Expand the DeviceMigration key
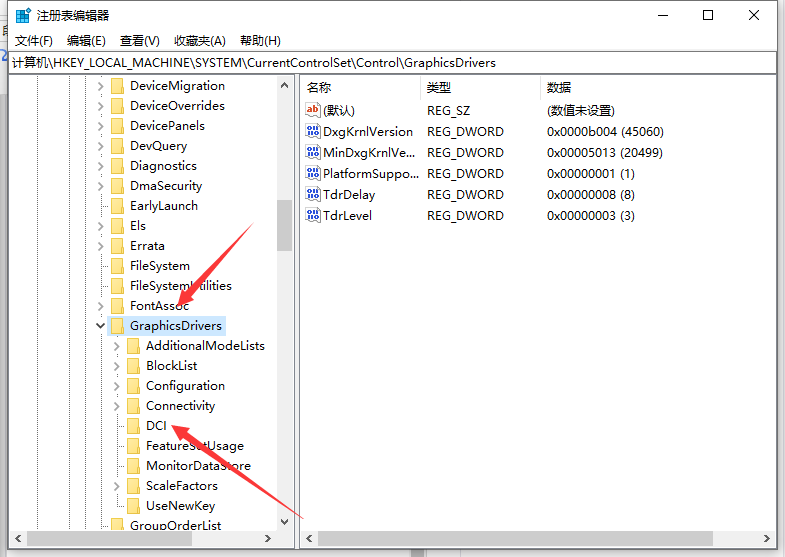This screenshot has height=557, width=785. 100,86
